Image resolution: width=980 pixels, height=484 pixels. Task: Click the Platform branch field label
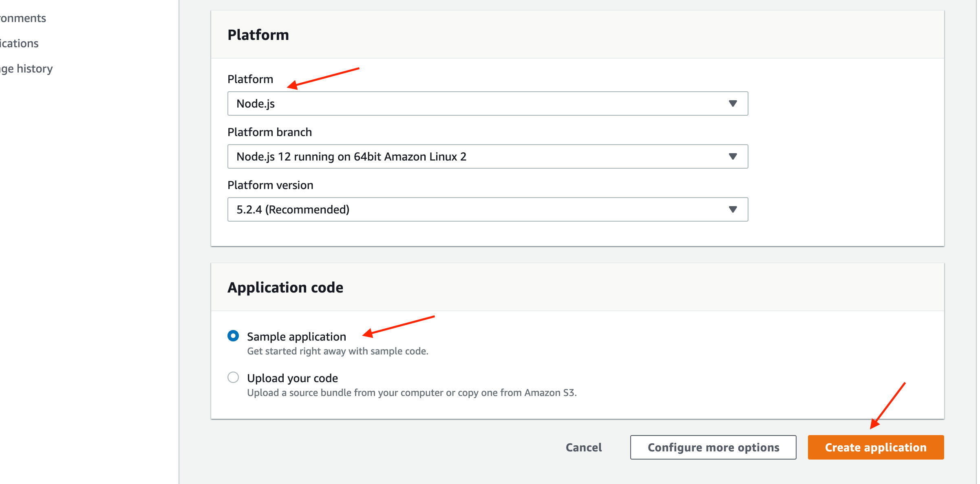tap(269, 132)
